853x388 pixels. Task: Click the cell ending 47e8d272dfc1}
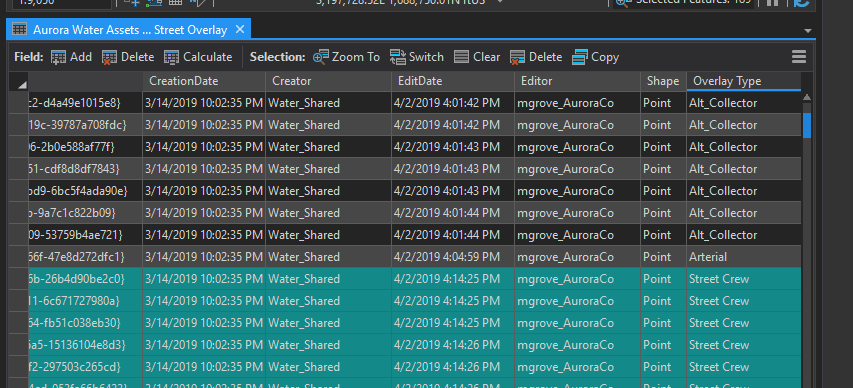point(85,256)
